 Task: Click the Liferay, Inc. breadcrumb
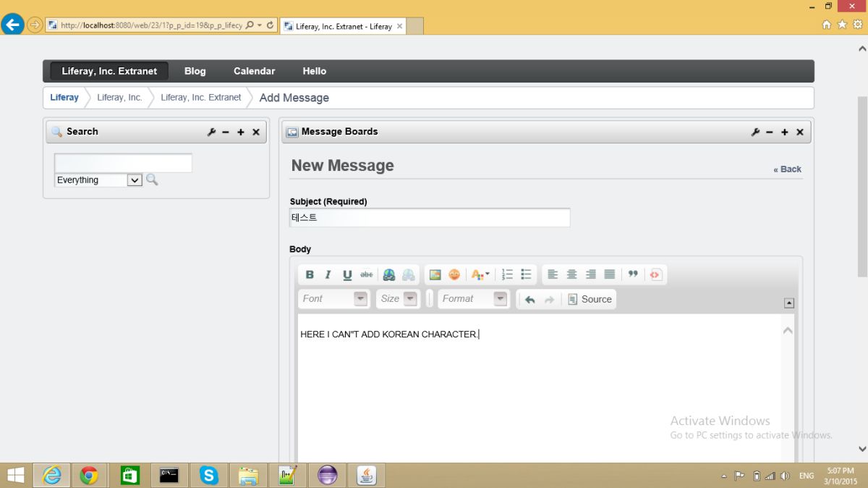pyautogui.click(x=120, y=97)
